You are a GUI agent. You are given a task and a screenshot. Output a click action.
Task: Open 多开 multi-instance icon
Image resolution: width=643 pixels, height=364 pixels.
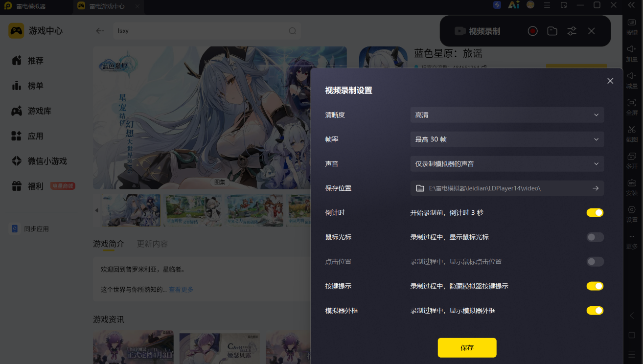(632, 157)
